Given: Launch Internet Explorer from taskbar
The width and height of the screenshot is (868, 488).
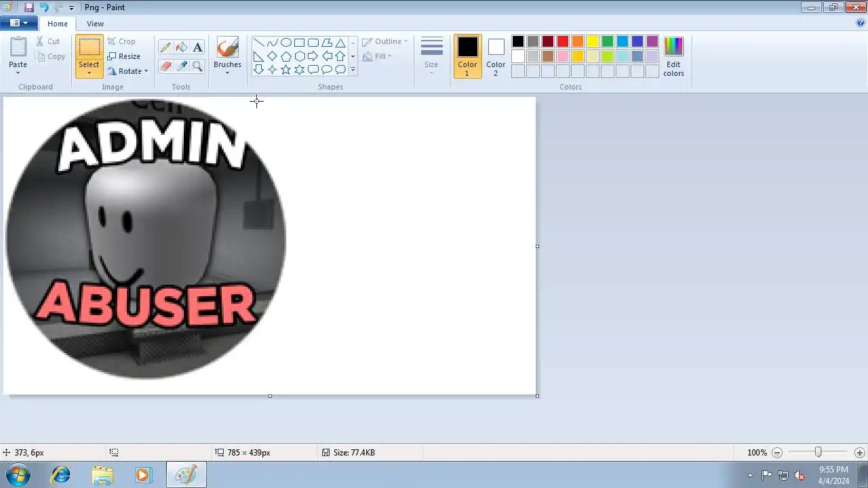Looking at the screenshot, I should pyautogui.click(x=61, y=475).
